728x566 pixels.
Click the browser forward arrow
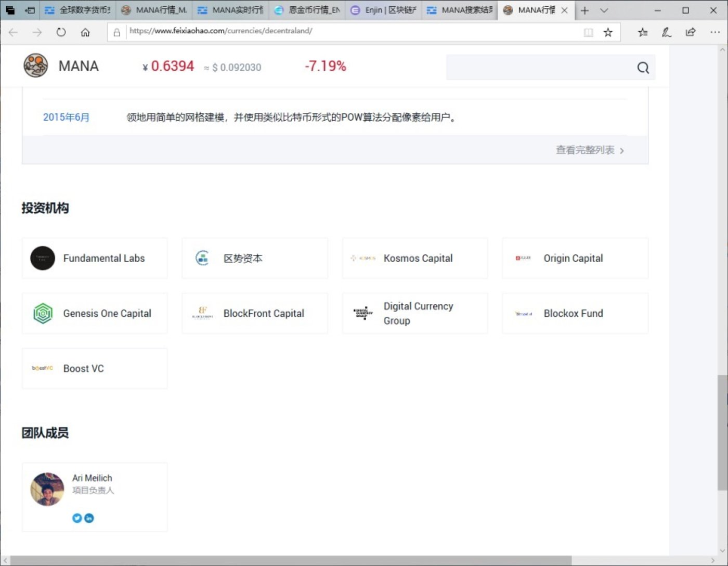[x=37, y=32]
